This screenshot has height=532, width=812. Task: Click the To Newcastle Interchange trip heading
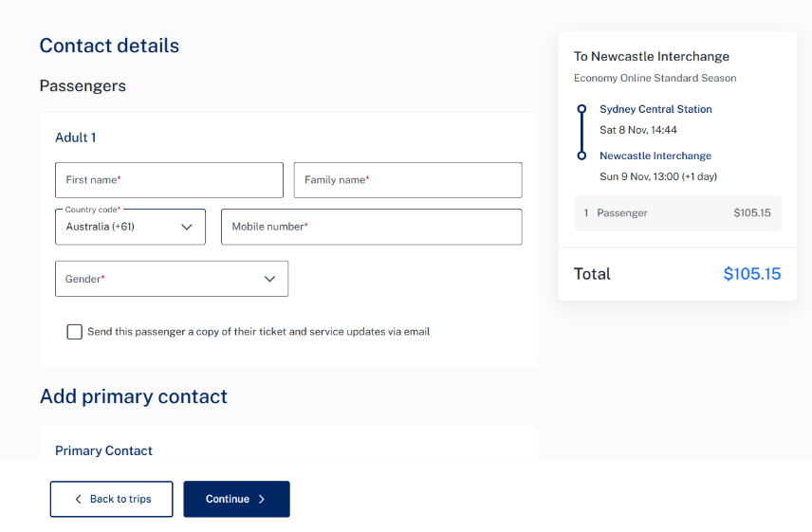click(x=651, y=57)
